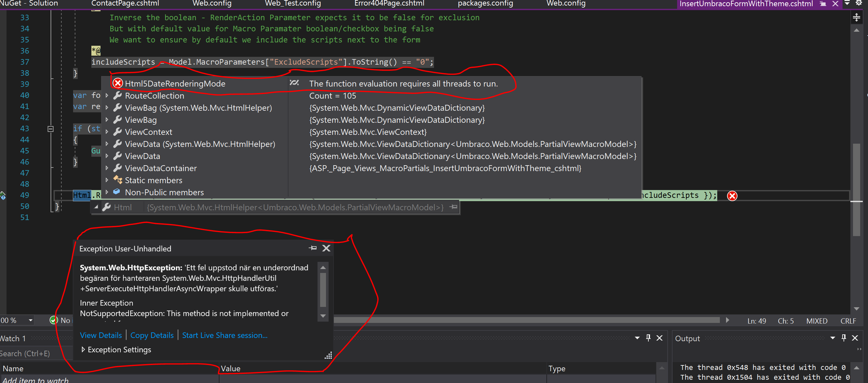The image size is (868, 383).
Task: Expand the Static members node
Action: tap(107, 180)
